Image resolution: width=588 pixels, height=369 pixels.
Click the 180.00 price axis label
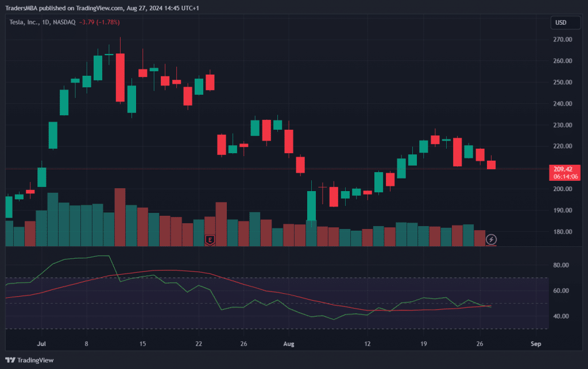pyautogui.click(x=563, y=232)
